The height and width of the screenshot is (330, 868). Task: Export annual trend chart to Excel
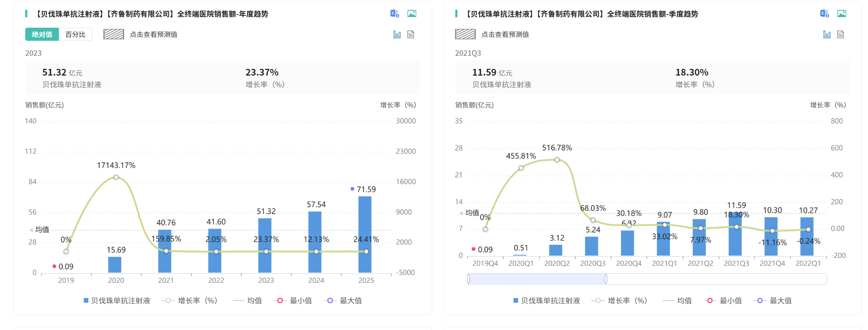(394, 13)
